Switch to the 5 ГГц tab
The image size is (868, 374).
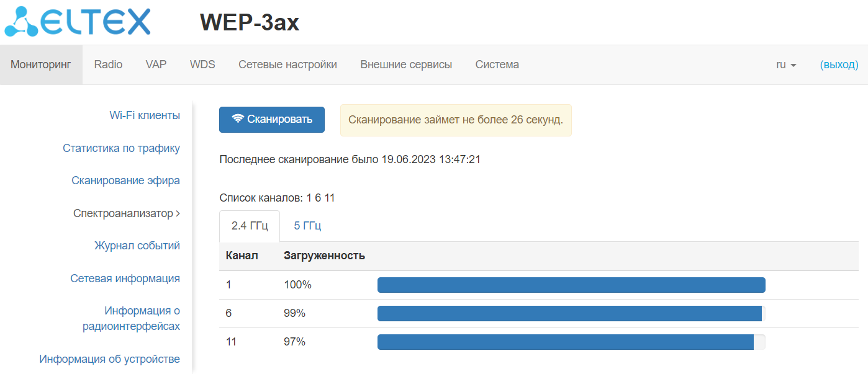(x=307, y=226)
